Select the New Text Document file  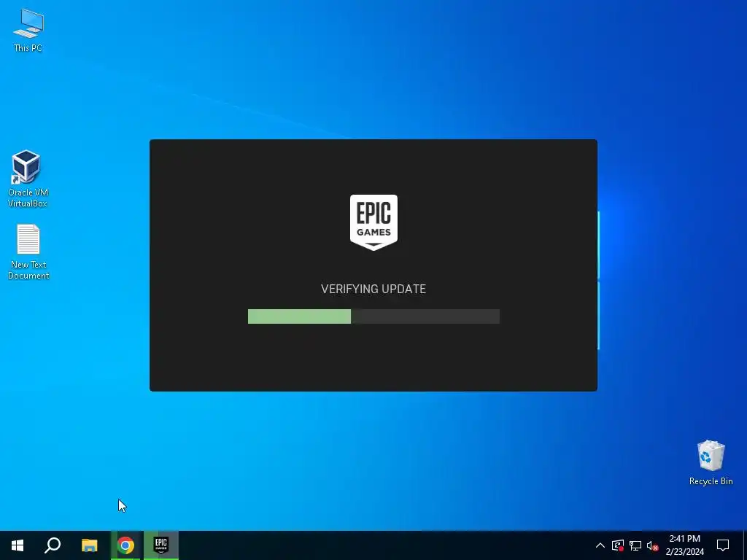tap(28, 252)
